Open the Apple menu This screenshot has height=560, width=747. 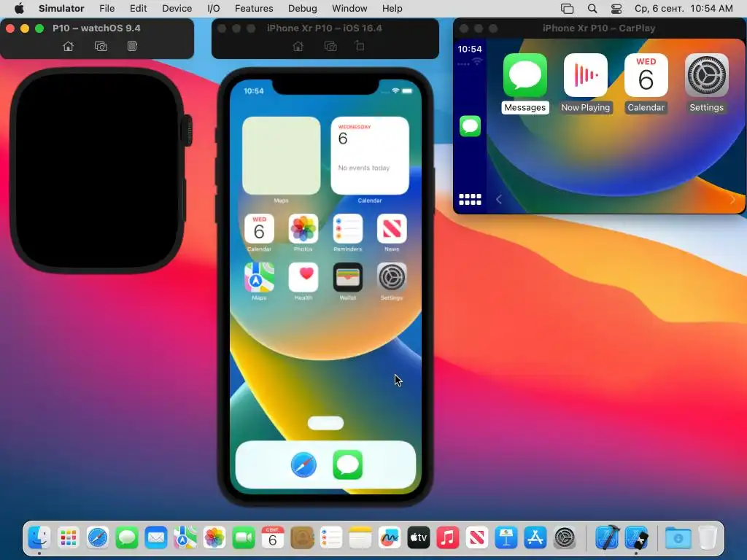point(19,9)
